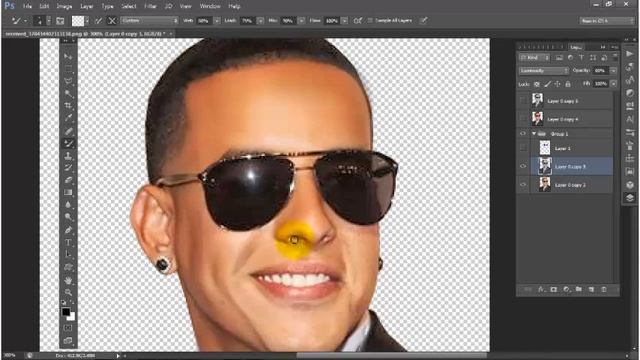
Task: Open the Flow value dropdown
Action: click(x=344, y=20)
